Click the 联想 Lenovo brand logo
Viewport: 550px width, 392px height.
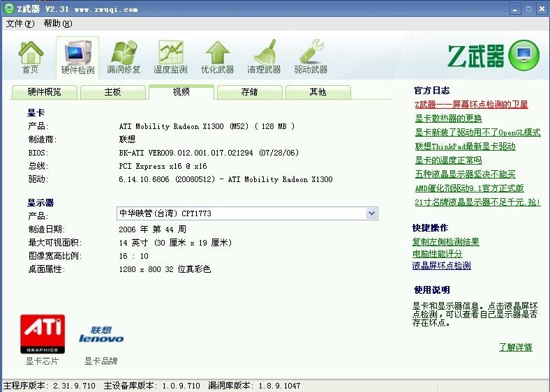tap(101, 335)
